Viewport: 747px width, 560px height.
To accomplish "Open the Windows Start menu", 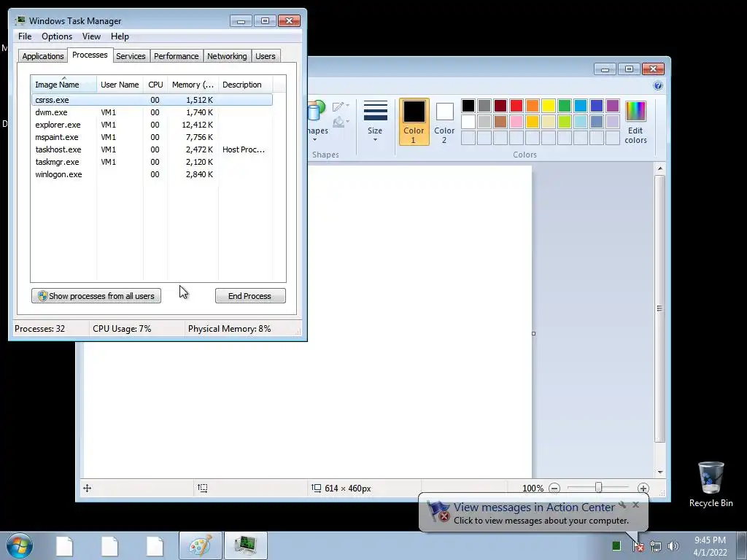I will (20, 545).
